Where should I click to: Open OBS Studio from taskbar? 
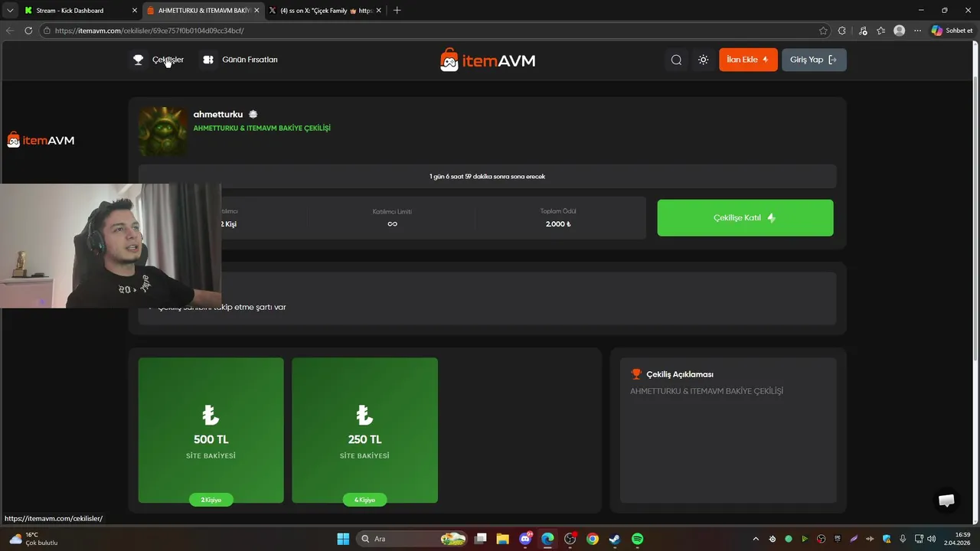(x=570, y=539)
